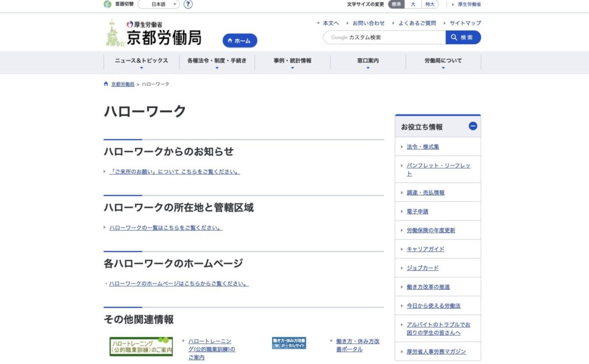Image resolution: width=589 pixels, height=364 pixels.
Task: Select the 窓口案内 navigation item
Action: coord(368,61)
